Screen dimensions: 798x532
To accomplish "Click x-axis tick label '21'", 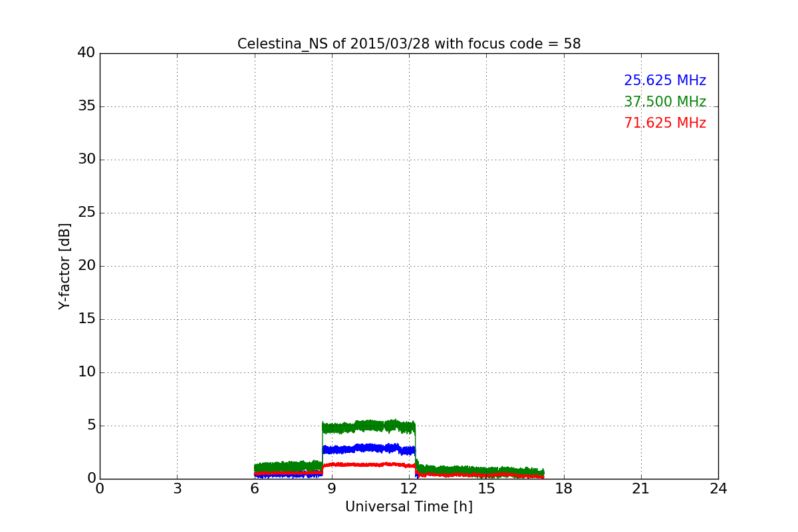I will point(641,488).
